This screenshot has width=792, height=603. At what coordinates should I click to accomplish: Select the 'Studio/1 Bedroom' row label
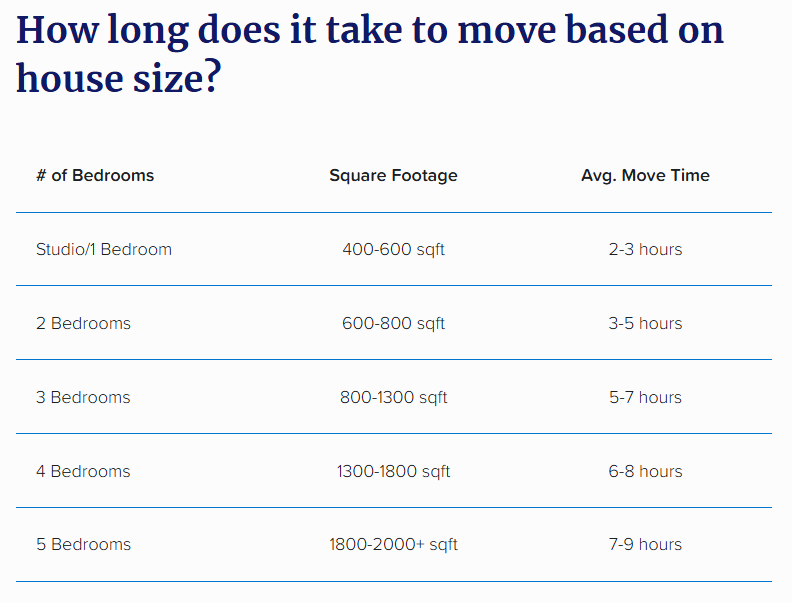(x=104, y=249)
